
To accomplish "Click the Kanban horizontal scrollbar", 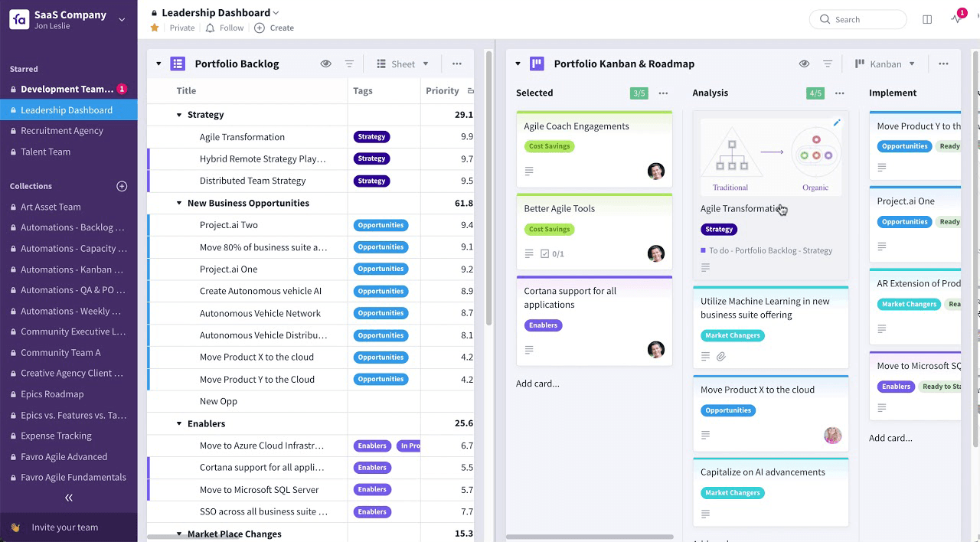I will point(590,537).
